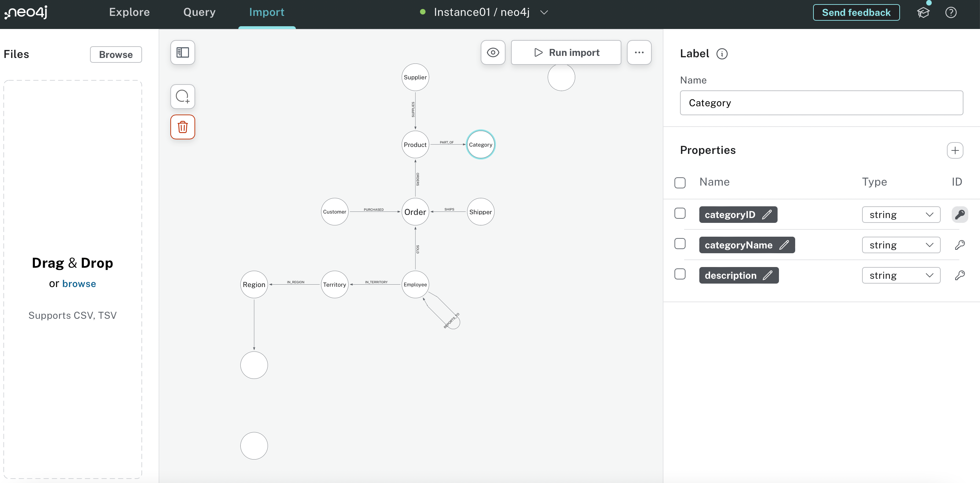Select the Customer node

coord(334,212)
